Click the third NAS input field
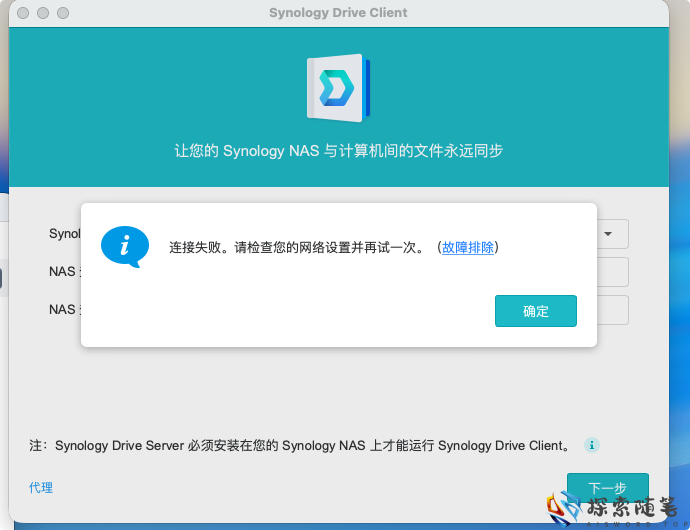 pyautogui.click(x=612, y=310)
